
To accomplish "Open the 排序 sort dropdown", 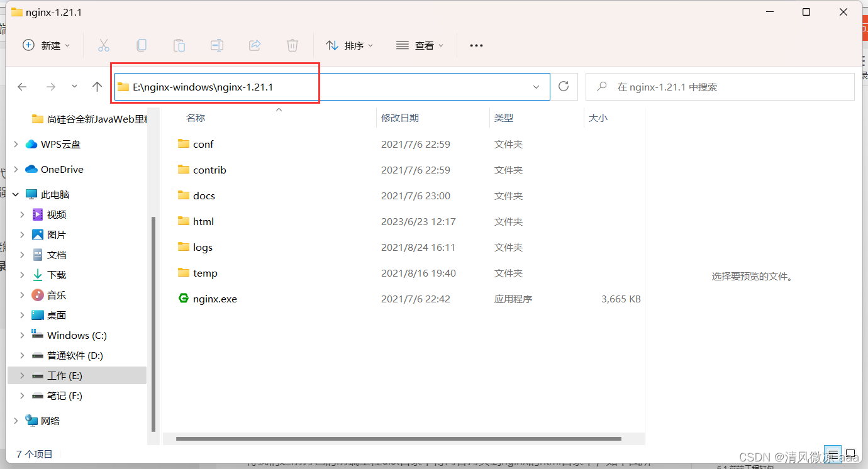I will [x=349, y=45].
